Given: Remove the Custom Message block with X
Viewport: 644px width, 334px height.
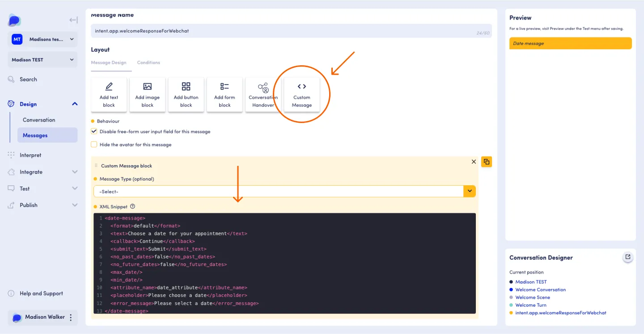Looking at the screenshot, I should click(x=474, y=162).
